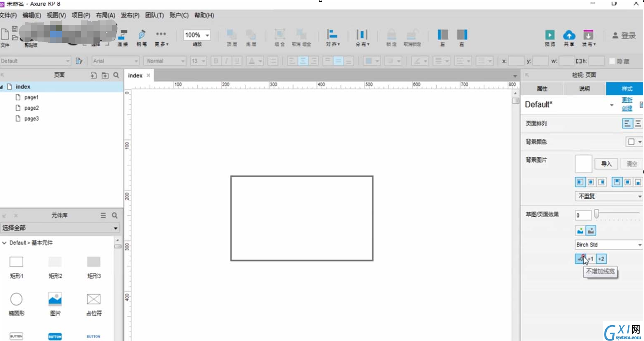Open the 100% zoom dropdown

pos(207,35)
